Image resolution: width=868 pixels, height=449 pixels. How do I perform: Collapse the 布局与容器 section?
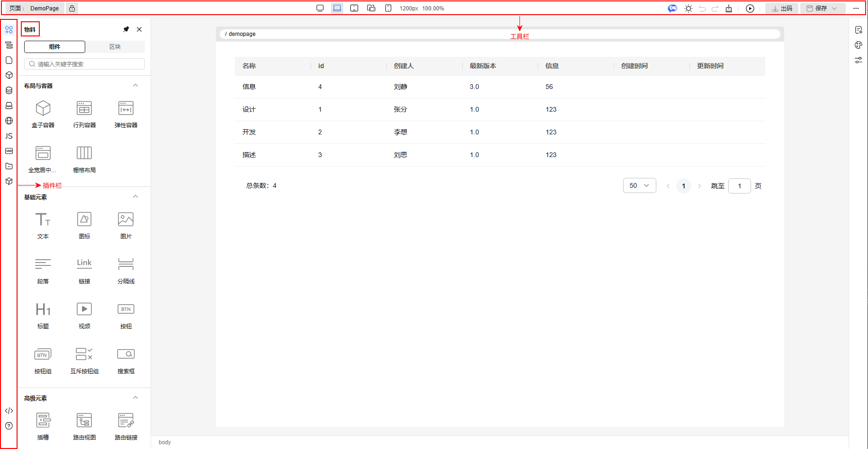point(135,86)
